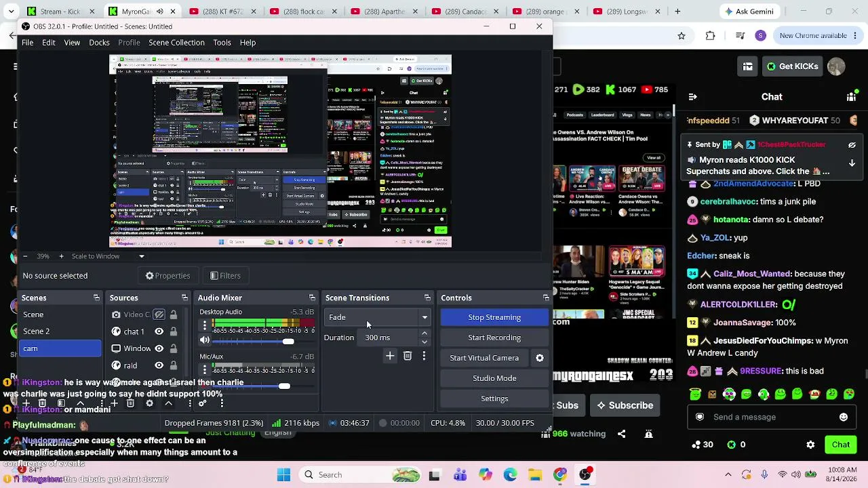Image resolution: width=868 pixels, height=488 pixels.
Task: Delete scene transition with trash icon
Action: pos(408,356)
